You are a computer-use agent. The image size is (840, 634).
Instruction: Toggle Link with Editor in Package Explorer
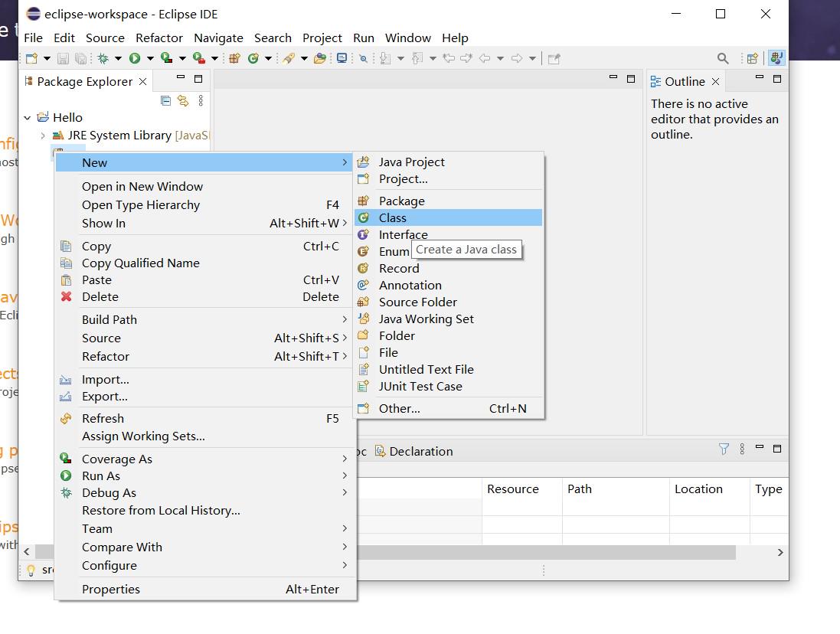[183, 100]
